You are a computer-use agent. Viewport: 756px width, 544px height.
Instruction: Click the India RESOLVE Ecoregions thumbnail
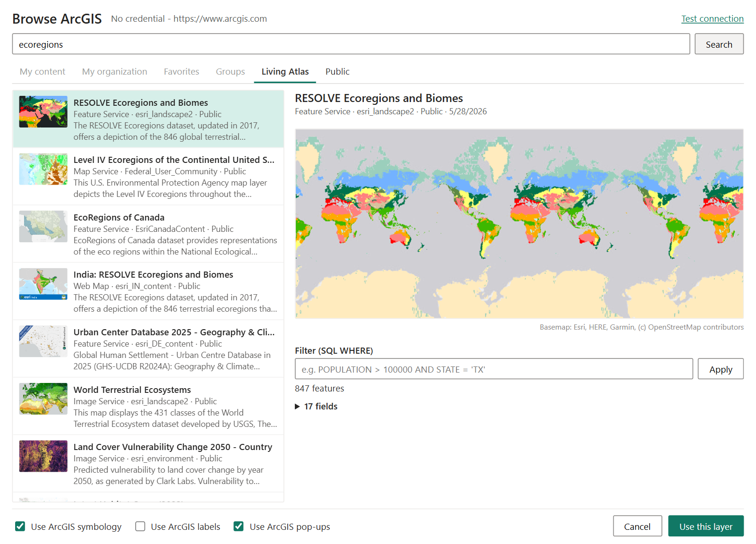pos(43,284)
